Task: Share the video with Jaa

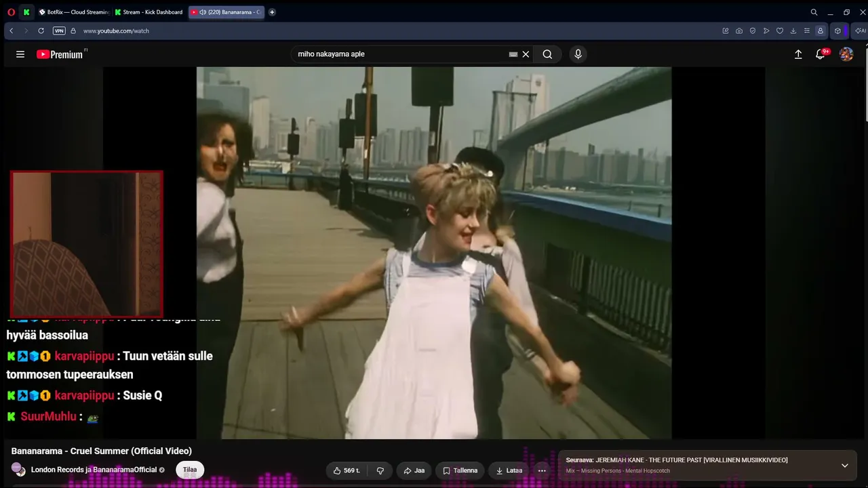Action: [x=414, y=470]
